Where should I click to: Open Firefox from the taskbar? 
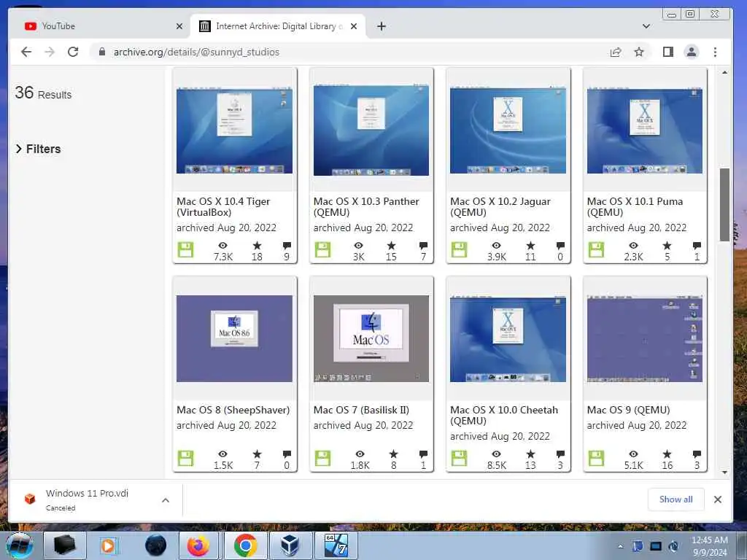coord(198,545)
